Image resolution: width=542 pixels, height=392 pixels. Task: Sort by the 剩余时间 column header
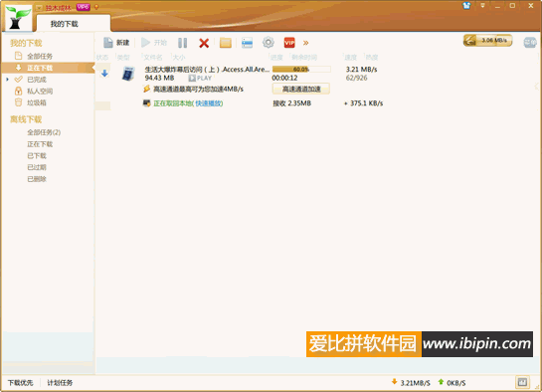pos(304,58)
